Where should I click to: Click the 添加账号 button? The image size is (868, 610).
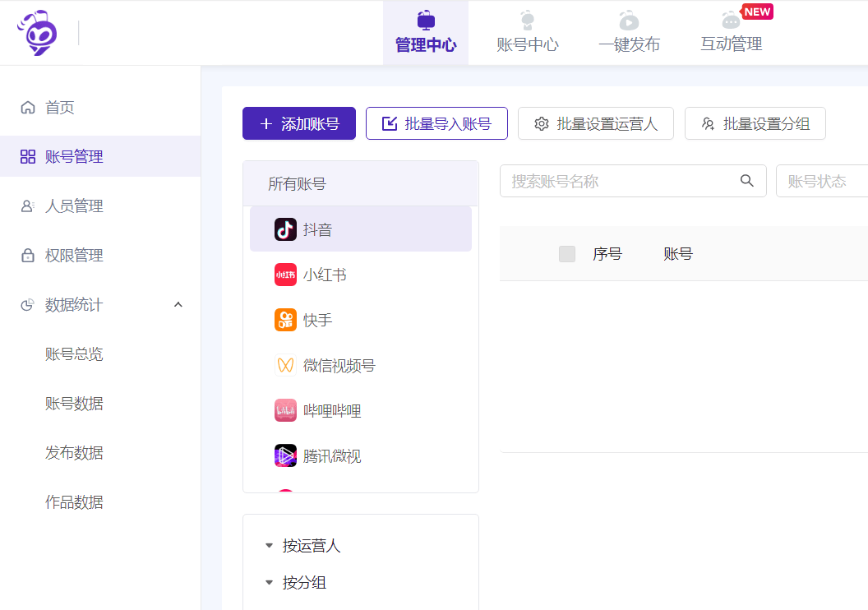[299, 123]
